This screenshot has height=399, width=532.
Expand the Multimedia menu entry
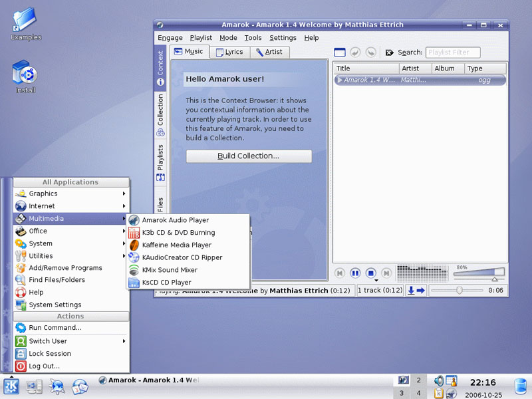tap(71, 219)
